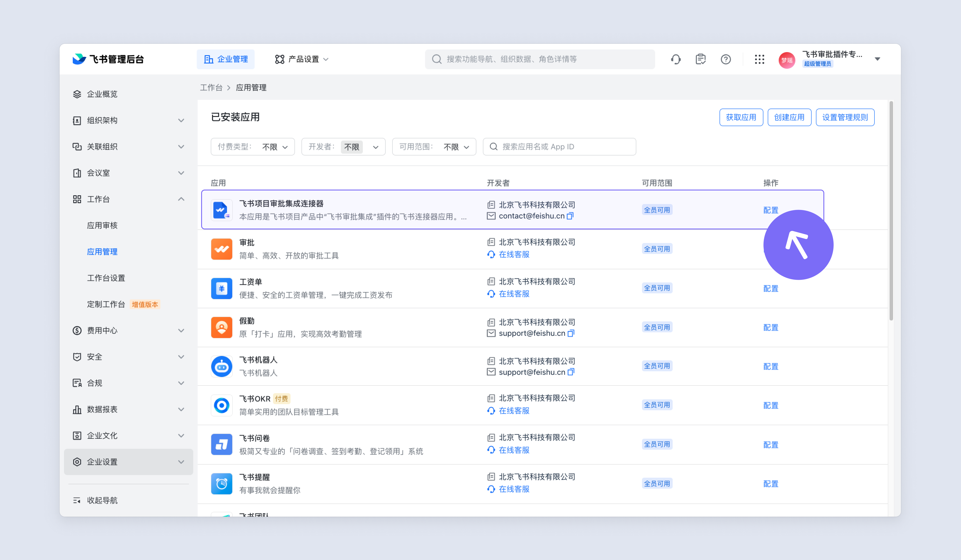961x560 pixels.
Task: Click the 飞书提醒 alarm clock app icon
Action: pos(222,483)
